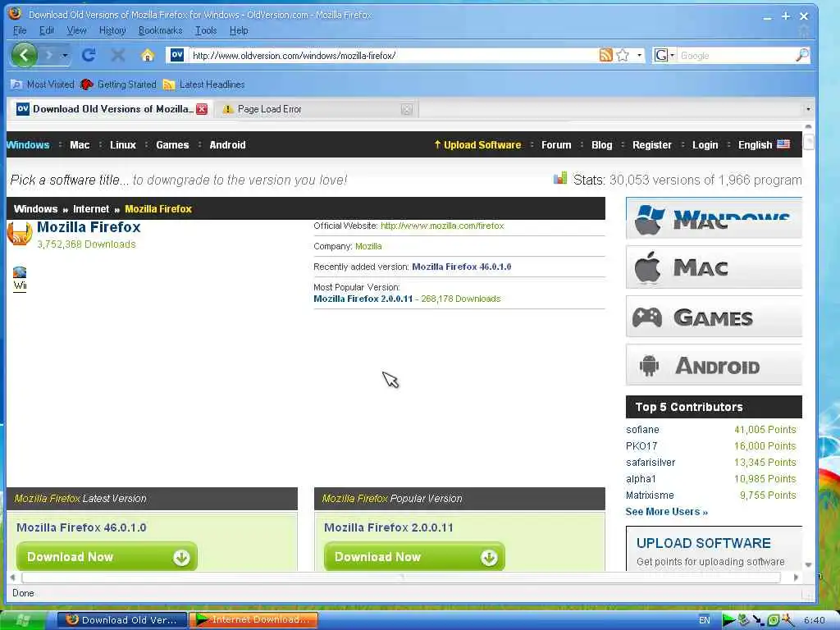Click the horizontal scrollbar right arrow
The width and height of the screenshot is (840, 630).
point(796,577)
